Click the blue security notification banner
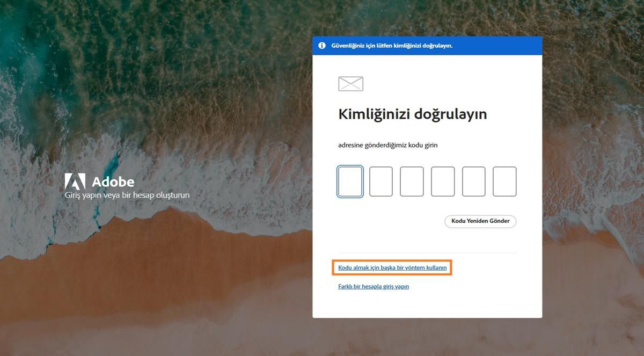 (x=427, y=45)
